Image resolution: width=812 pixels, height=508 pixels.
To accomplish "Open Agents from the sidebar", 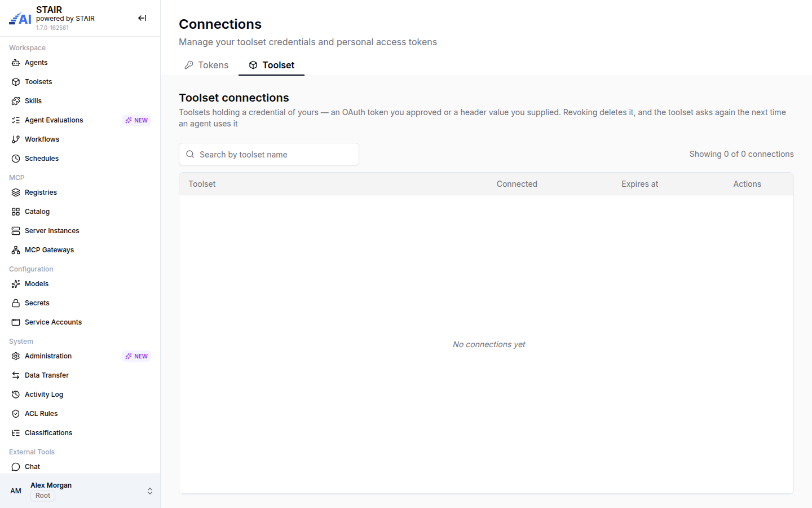I will (80, 63).
